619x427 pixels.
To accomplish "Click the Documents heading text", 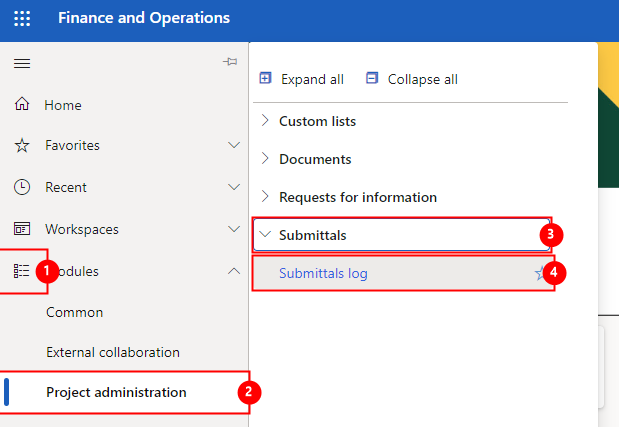I will coord(315,159).
